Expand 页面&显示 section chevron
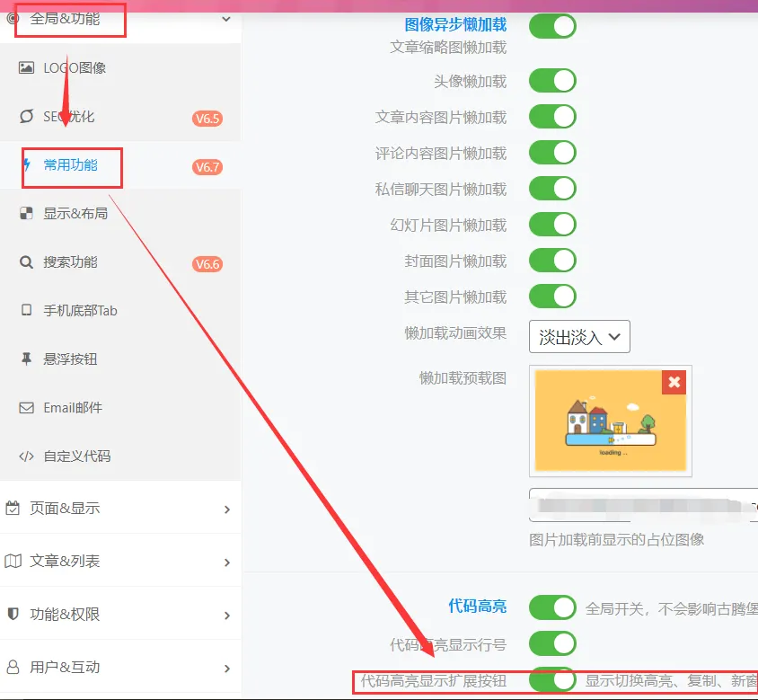The width and height of the screenshot is (758, 700). coord(227,509)
